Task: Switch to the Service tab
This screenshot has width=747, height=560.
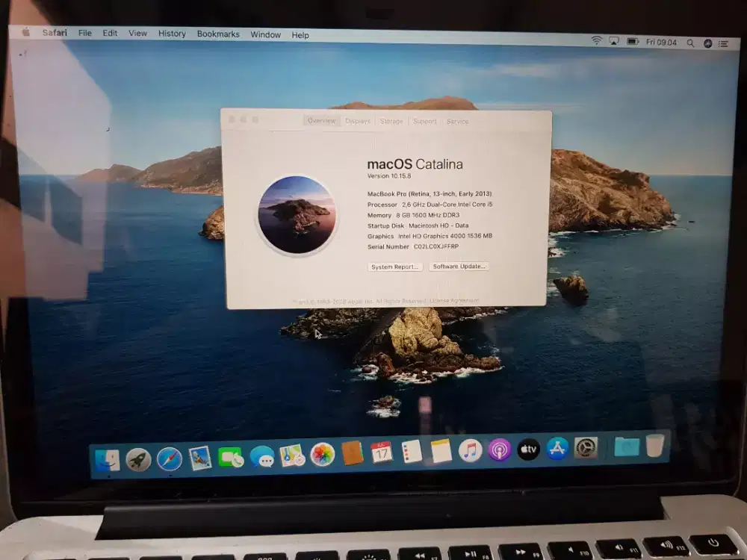Action: coord(457,122)
